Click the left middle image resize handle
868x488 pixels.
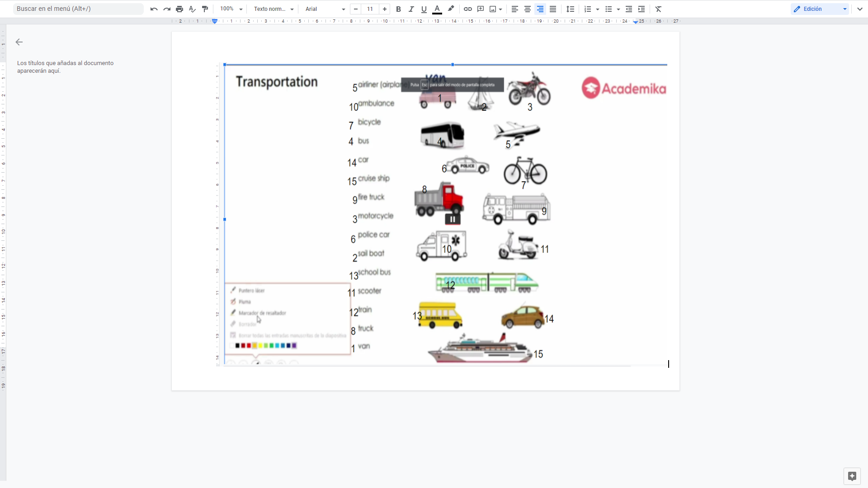click(x=225, y=219)
